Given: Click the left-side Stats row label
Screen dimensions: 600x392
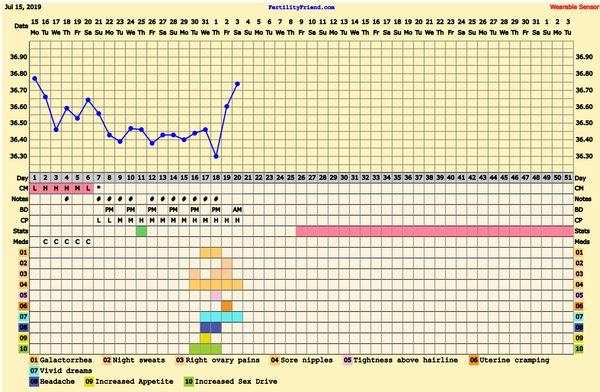Looking at the screenshot, I should click(20, 231).
